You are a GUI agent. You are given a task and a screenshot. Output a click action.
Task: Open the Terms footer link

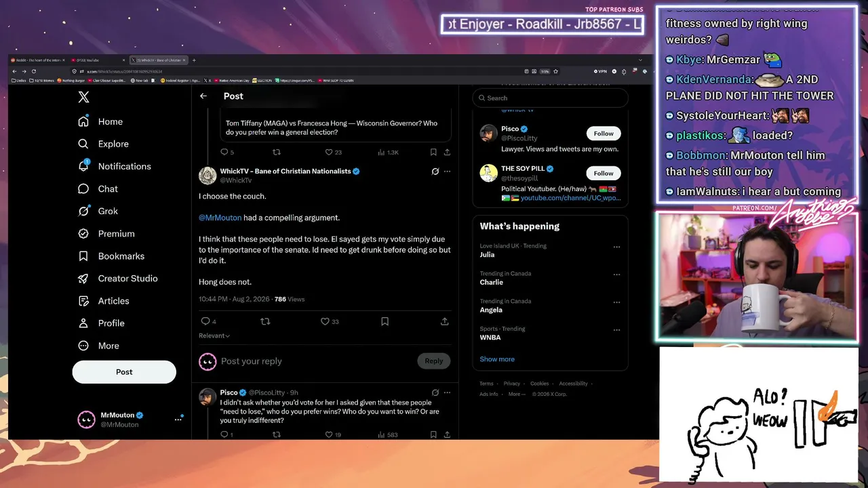click(486, 384)
